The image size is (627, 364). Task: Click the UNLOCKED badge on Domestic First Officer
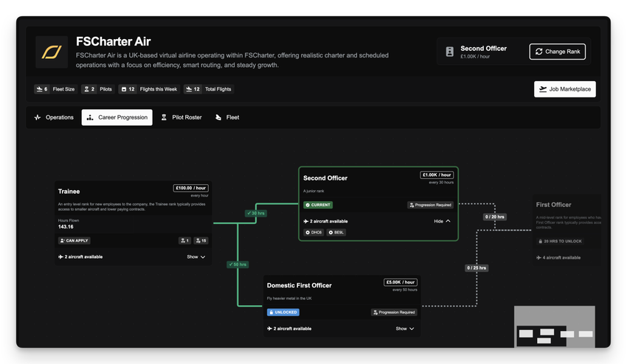(x=283, y=312)
